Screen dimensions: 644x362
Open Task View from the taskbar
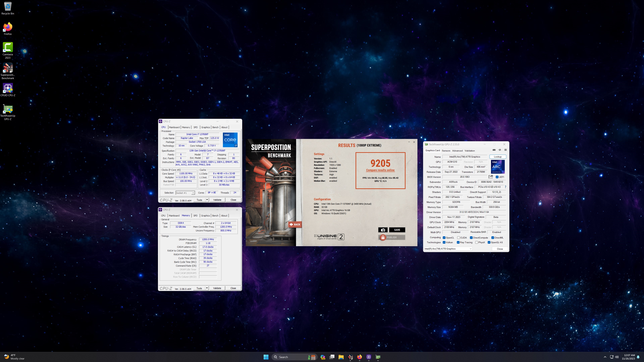[332, 357]
